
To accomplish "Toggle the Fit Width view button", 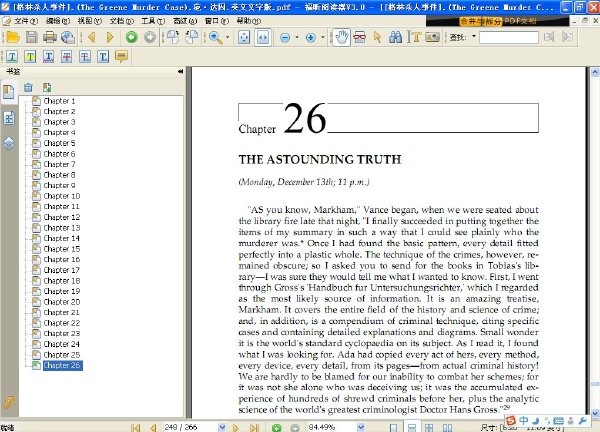I will click(x=263, y=37).
